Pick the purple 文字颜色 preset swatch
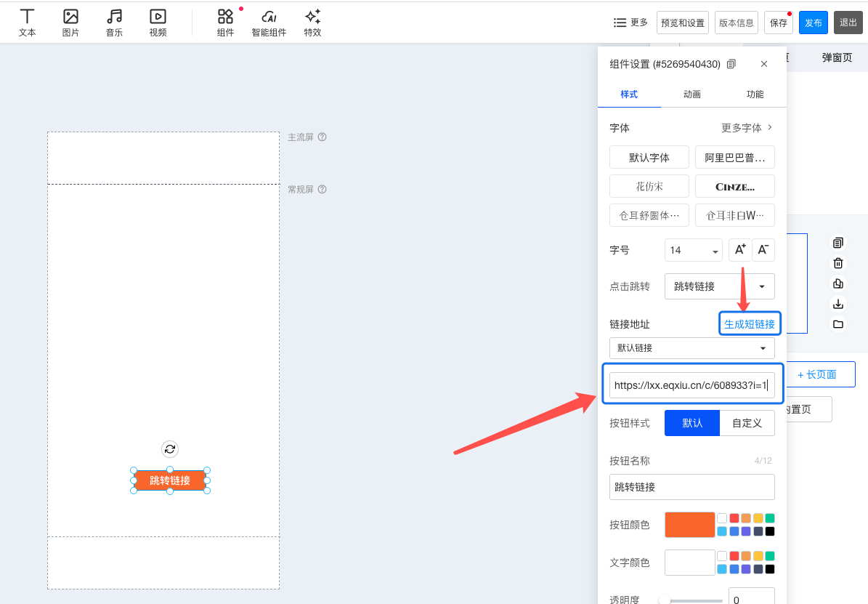 pyautogui.click(x=746, y=569)
